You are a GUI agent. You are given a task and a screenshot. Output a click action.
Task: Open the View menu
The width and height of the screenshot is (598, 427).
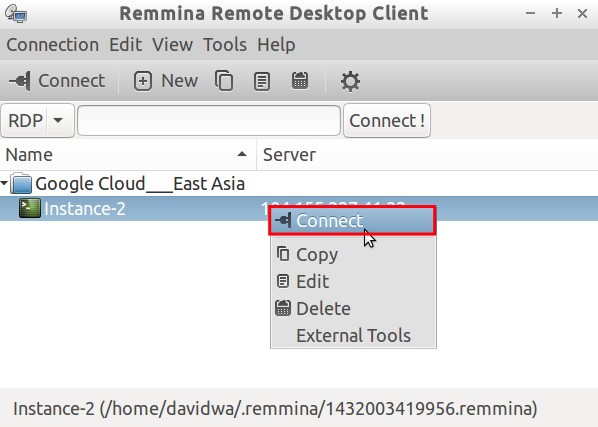172,45
